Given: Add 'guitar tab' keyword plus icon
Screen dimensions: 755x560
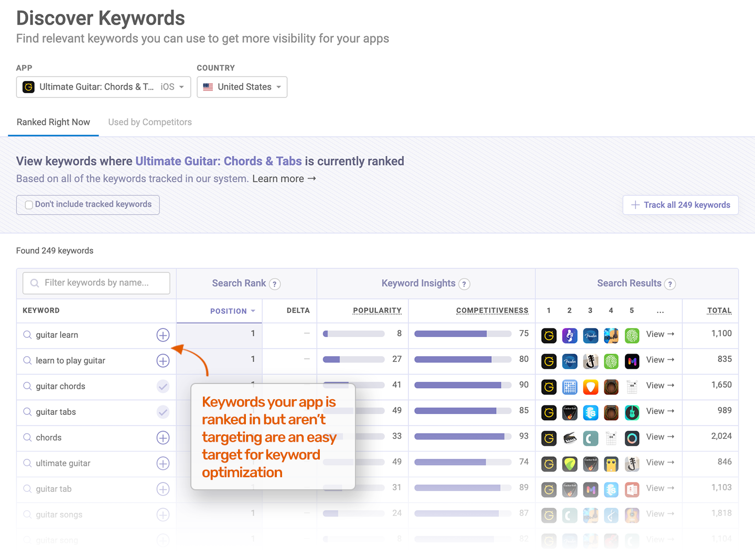Looking at the screenshot, I should coord(163,489).
